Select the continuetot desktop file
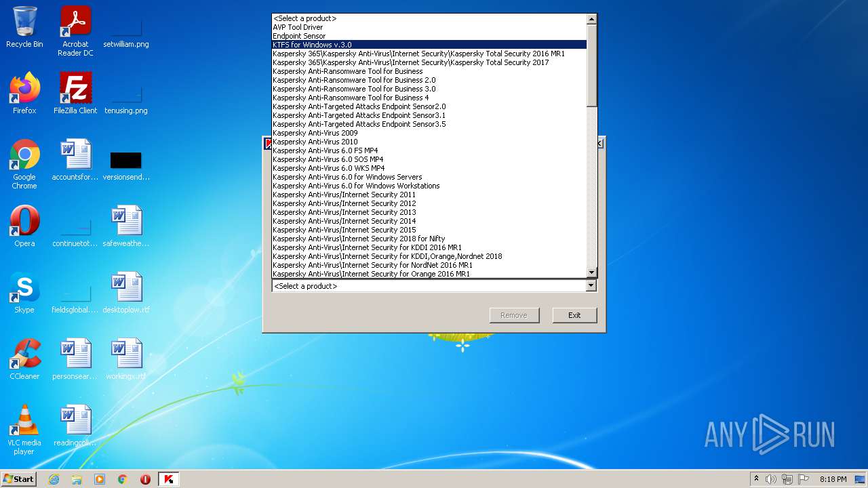Screen dimensions: 868x488 click(x=75, y=230)
